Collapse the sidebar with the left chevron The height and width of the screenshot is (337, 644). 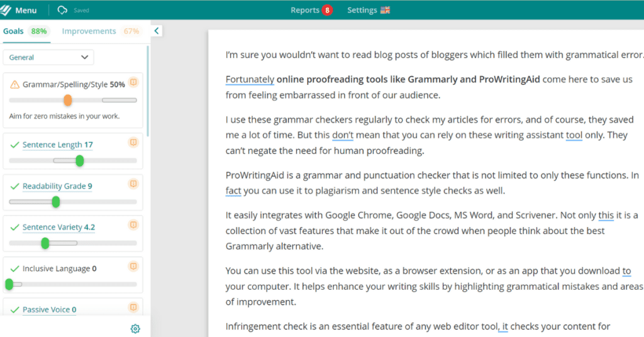coord(157,31)
